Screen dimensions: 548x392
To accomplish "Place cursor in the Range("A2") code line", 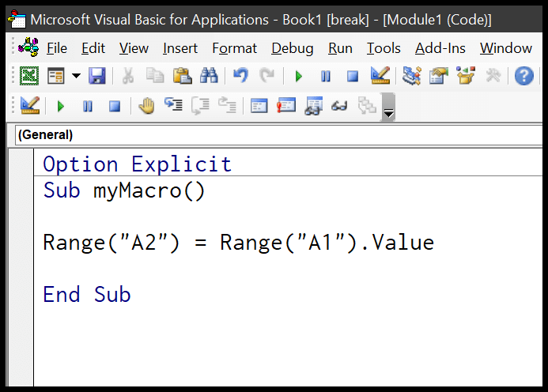I will pos(237,242).
